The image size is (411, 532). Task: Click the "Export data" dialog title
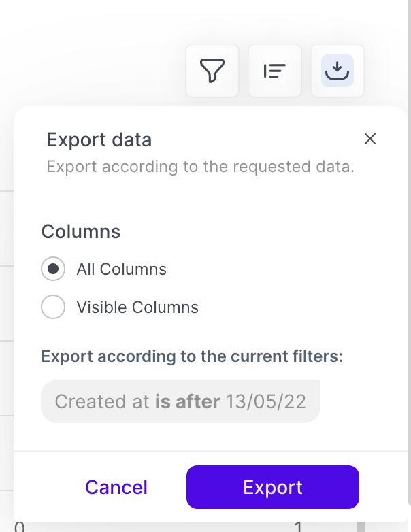99,140
